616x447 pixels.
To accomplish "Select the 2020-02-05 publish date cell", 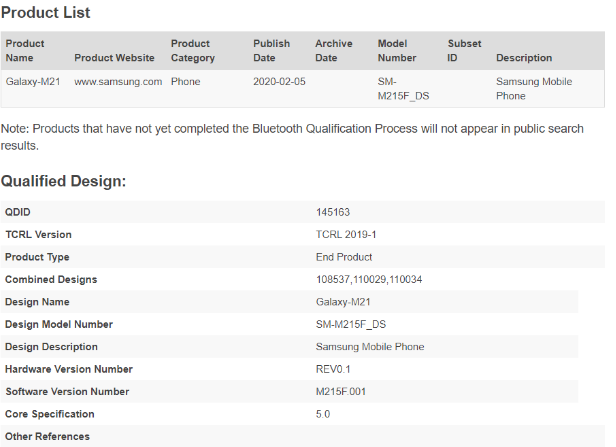I will (279, 82).
